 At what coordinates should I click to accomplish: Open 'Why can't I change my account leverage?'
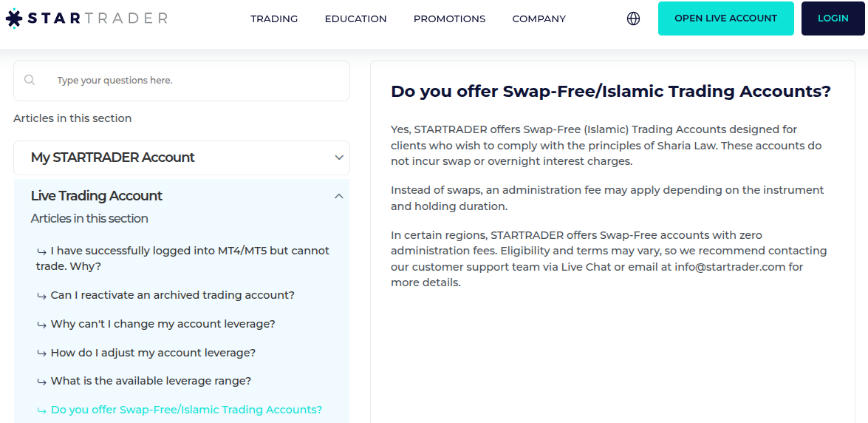[x=163, y=324]
